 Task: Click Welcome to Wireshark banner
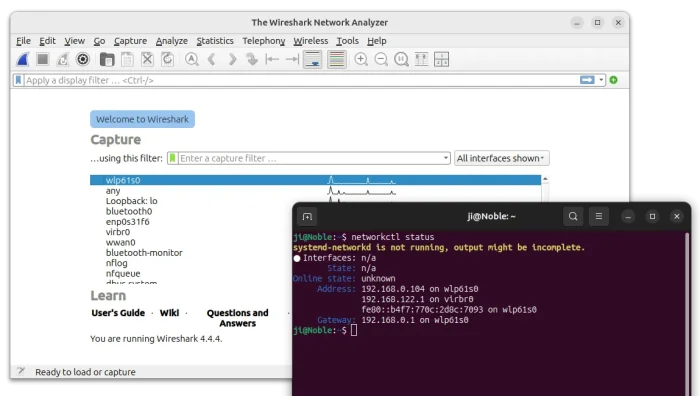pos(142,119)
